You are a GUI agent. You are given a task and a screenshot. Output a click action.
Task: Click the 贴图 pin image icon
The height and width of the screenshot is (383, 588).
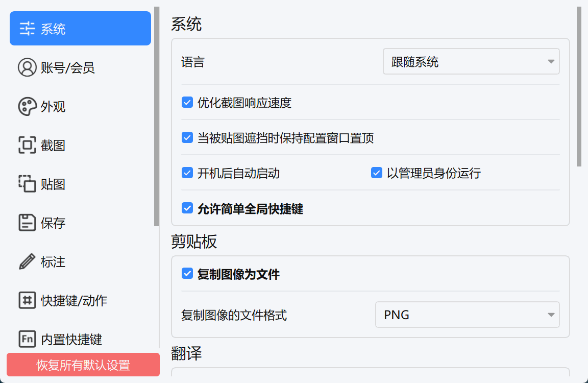click(27, 184)
